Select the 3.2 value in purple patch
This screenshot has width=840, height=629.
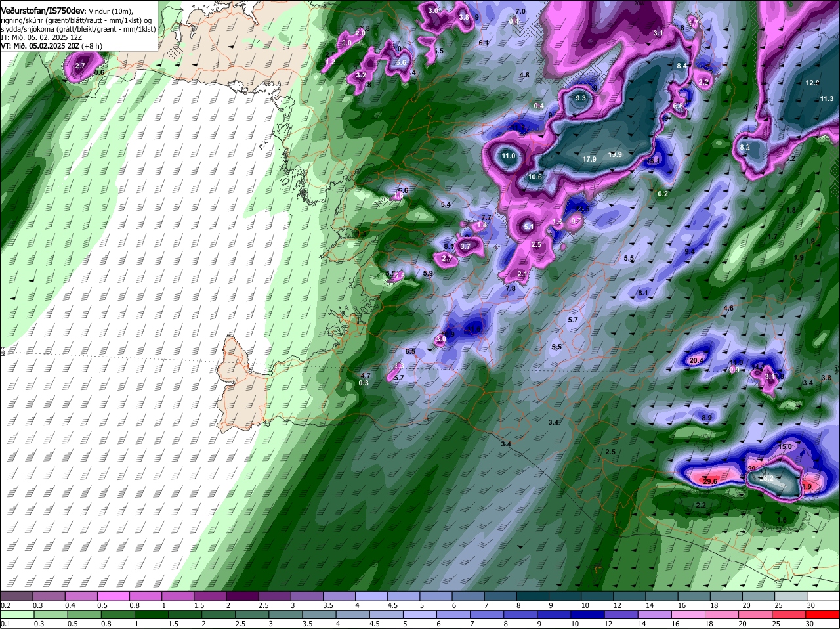click(361, 76)
